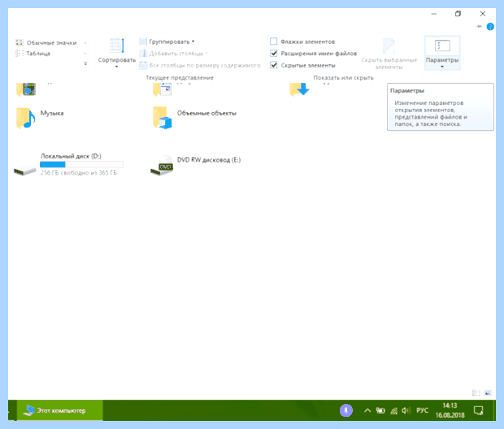Click the disk D: usage bar
504x429 pixels.
pyautogui.click(x=81, y=164)
